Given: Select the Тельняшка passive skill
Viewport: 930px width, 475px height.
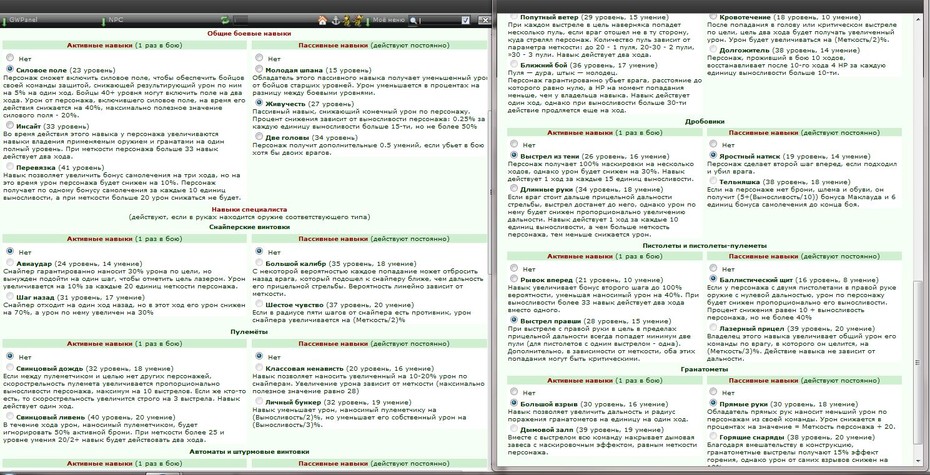Looking at the screenshot, I should (x=713, y=181).
